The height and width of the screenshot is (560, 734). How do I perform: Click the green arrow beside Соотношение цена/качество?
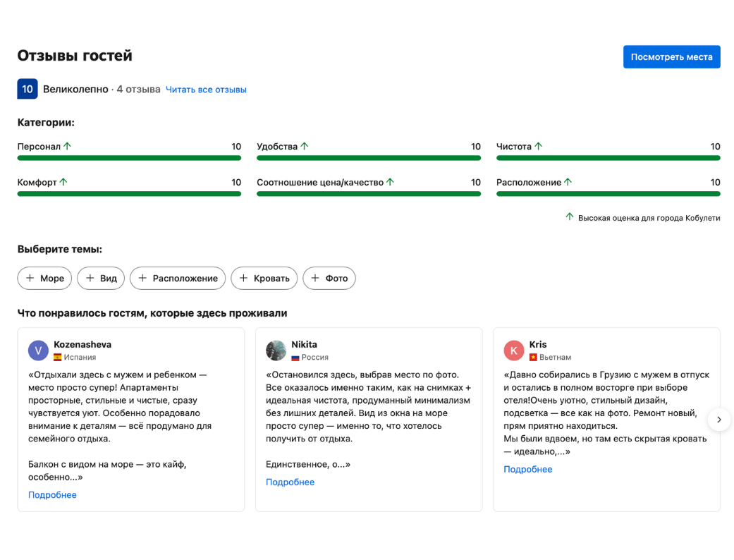391,182
